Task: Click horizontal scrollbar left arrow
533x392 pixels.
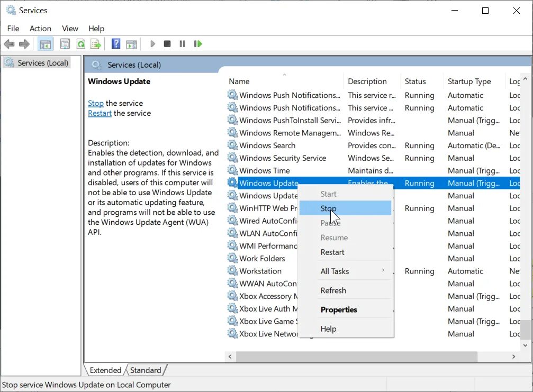Action: point(230,357)
